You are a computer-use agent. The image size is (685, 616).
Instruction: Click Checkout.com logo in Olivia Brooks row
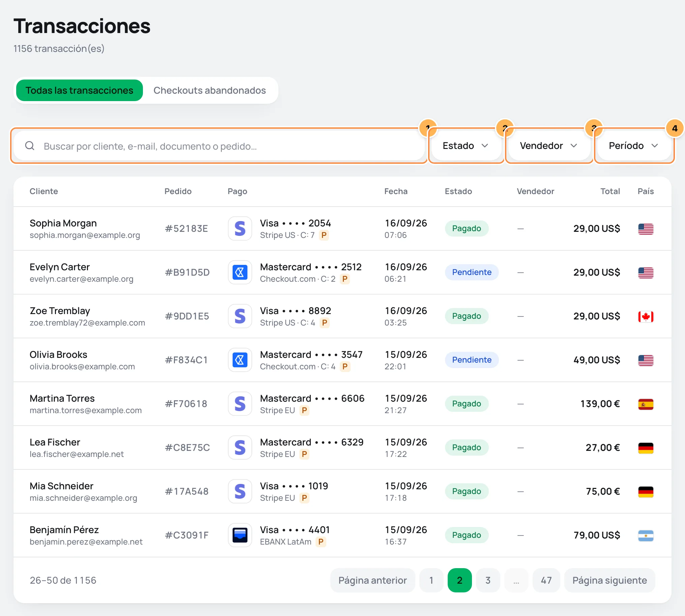pyautogui.click(x=240, y=360)
